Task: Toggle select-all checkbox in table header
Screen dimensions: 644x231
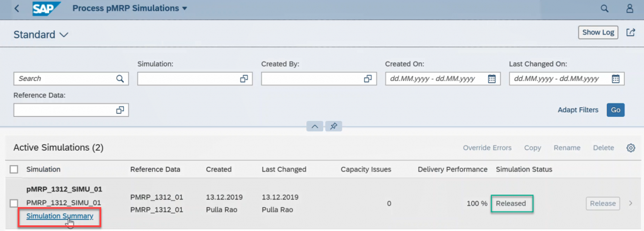Action: click(x=14, y=169)
